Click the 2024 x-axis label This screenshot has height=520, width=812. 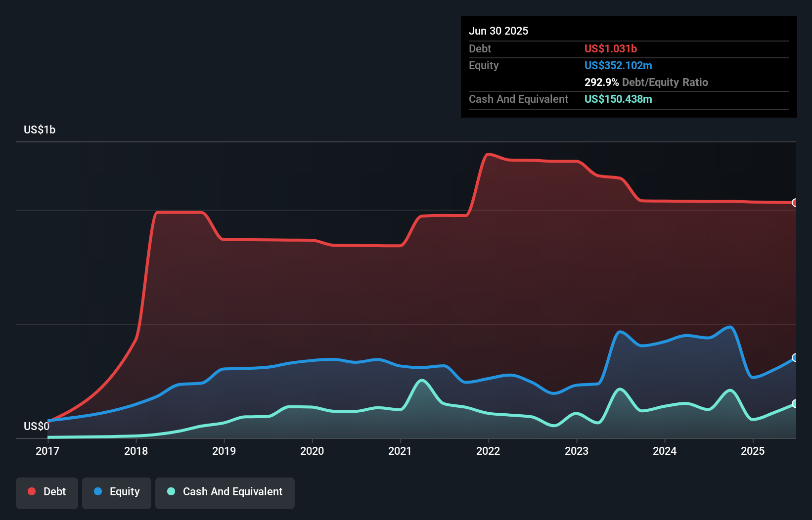click(x=665, y=451)
